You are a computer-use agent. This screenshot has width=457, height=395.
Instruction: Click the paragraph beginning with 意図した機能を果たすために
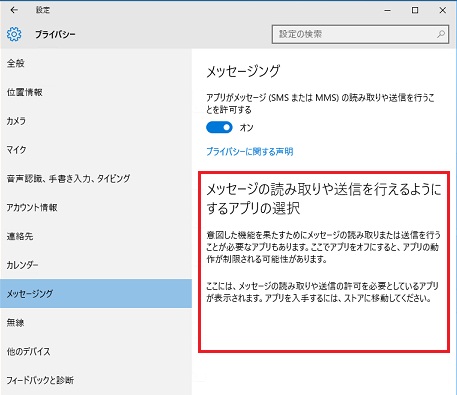click(323, 247)
